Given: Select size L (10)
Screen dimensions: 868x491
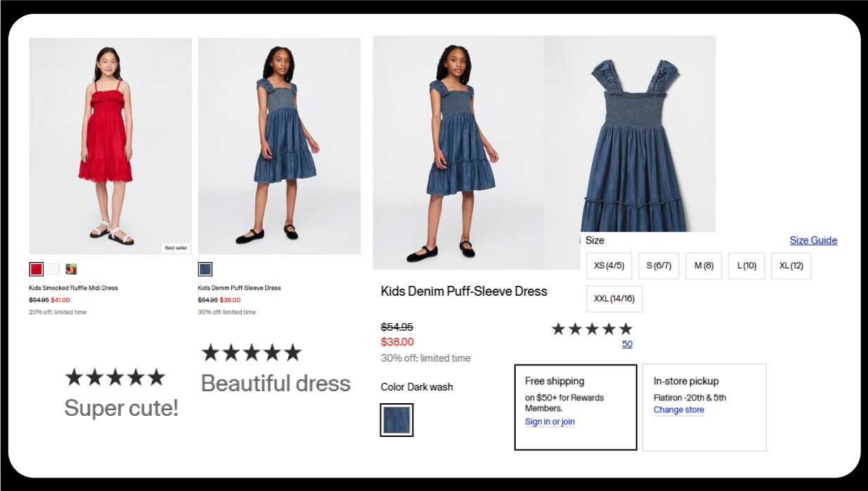Looking at the screenshot, I should click(746, 266).
